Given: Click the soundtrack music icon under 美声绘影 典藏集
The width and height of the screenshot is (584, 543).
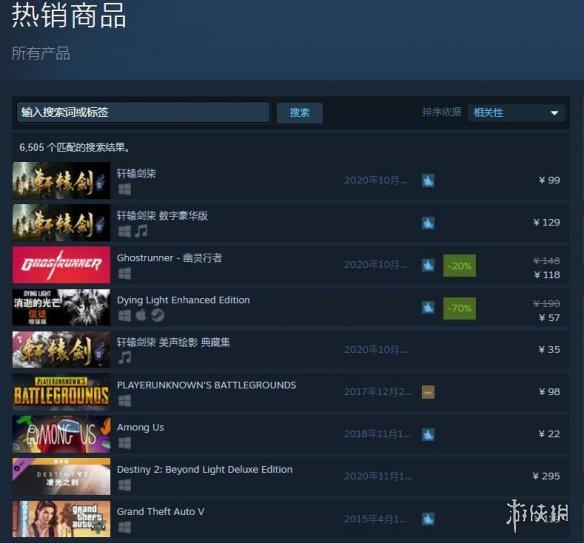Looking at the screenshot, I should click(125, 358).
